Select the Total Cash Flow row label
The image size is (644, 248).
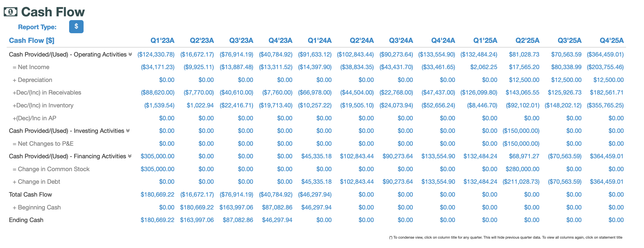(30, 194)
